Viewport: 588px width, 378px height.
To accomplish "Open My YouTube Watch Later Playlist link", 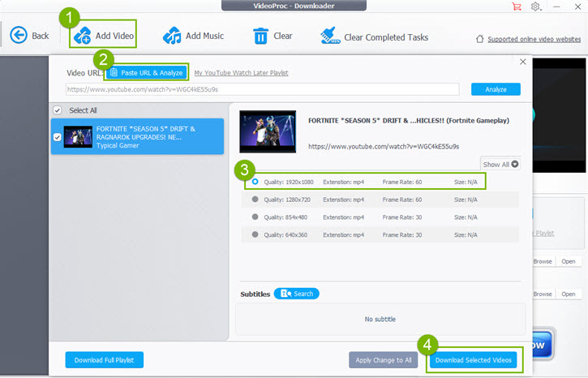I will pyautogui.click(x=241, y=73).
